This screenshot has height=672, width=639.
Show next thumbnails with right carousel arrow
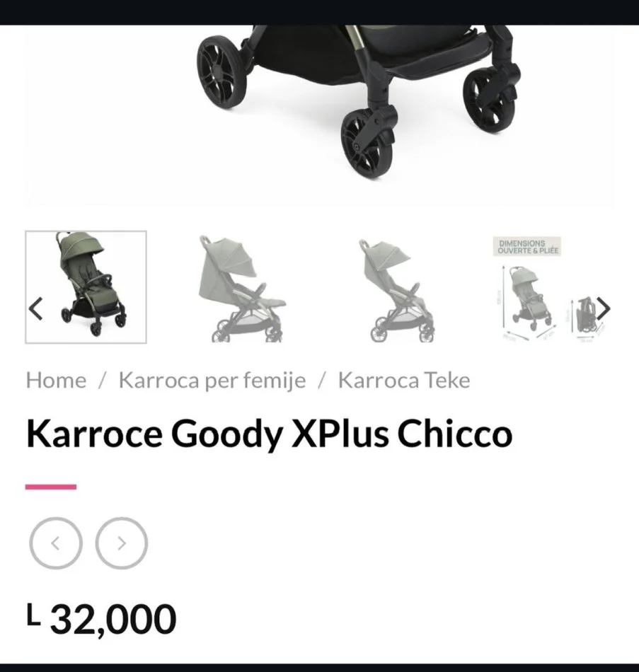coord(604,308)
